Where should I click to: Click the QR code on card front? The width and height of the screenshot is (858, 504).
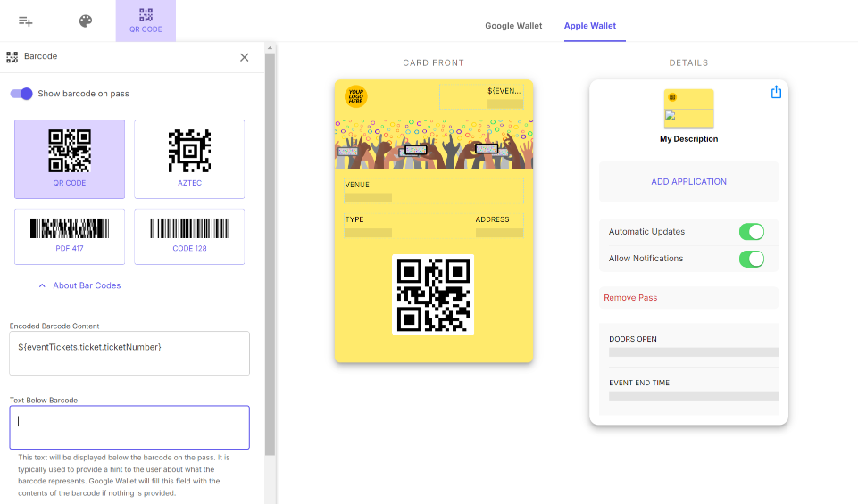point(433,294)
